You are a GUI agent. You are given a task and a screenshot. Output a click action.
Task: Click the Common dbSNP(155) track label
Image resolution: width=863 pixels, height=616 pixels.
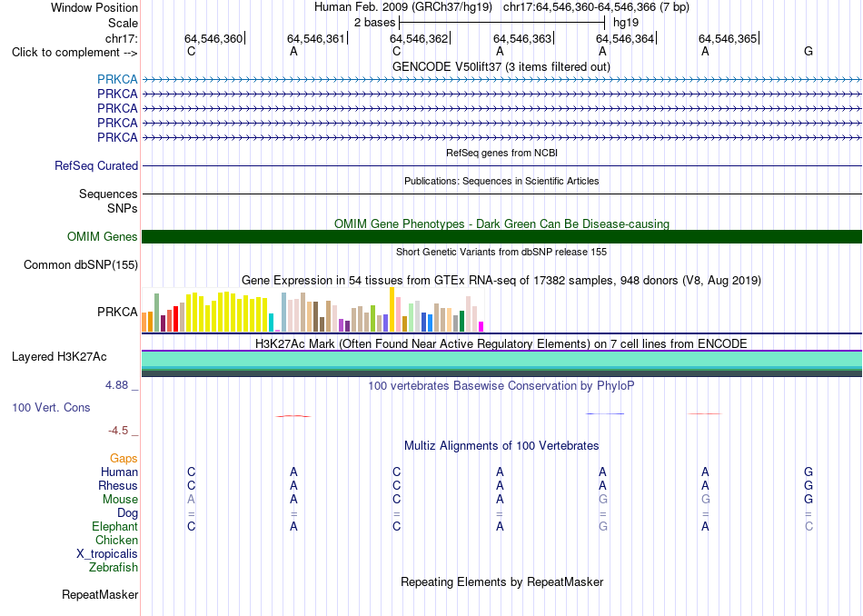point(81,264)
